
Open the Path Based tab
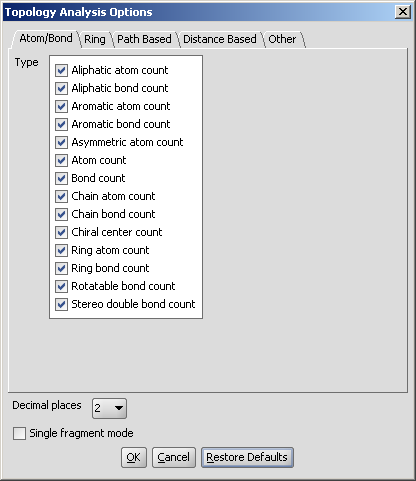tap(144, 39)
